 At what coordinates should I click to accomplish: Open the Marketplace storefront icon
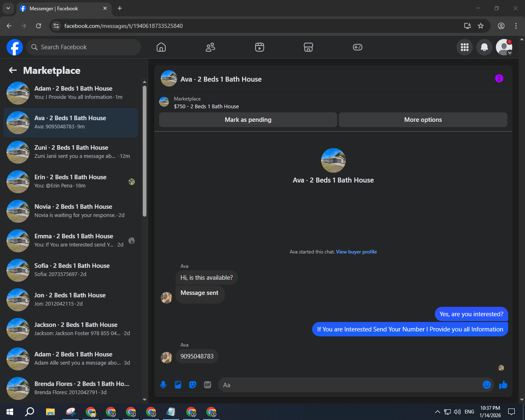coord(308,47)
